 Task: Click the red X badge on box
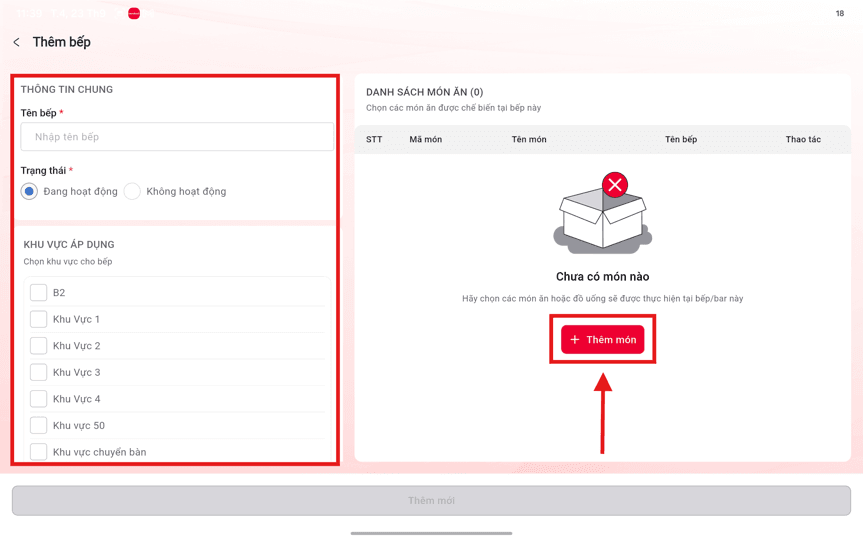point(615,185)
